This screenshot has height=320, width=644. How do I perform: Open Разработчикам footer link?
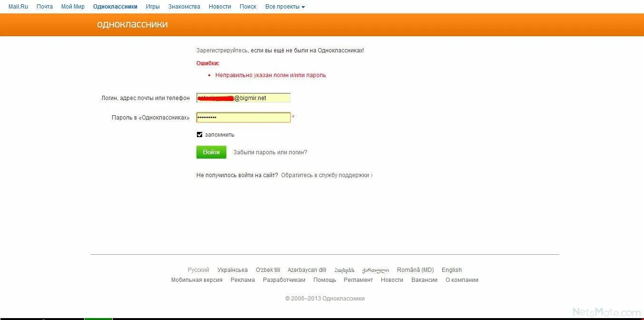tap(284, 280)
